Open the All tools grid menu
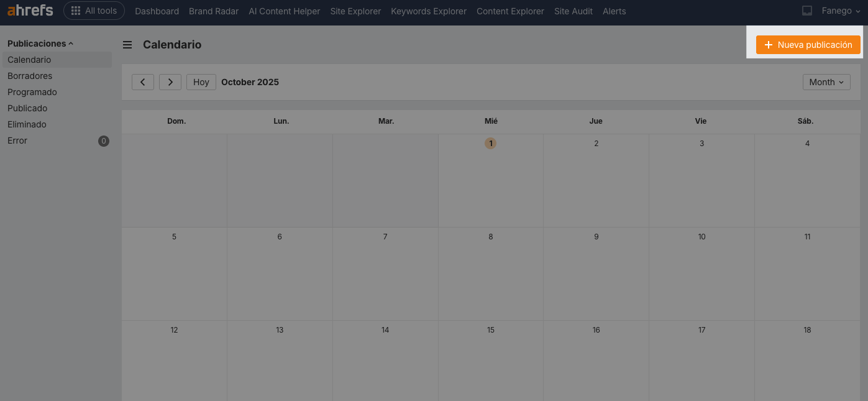868x401 pixels. 94,11
